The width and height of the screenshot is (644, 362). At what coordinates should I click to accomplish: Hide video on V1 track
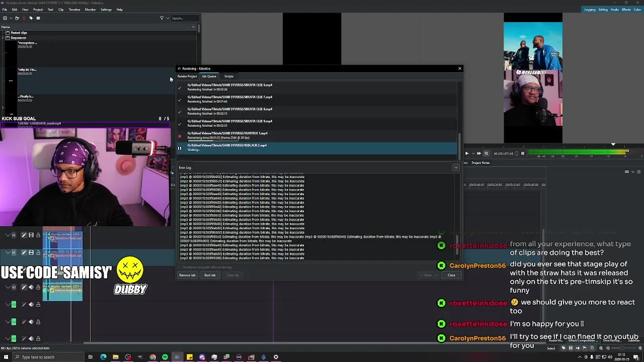tap(31, 252)
